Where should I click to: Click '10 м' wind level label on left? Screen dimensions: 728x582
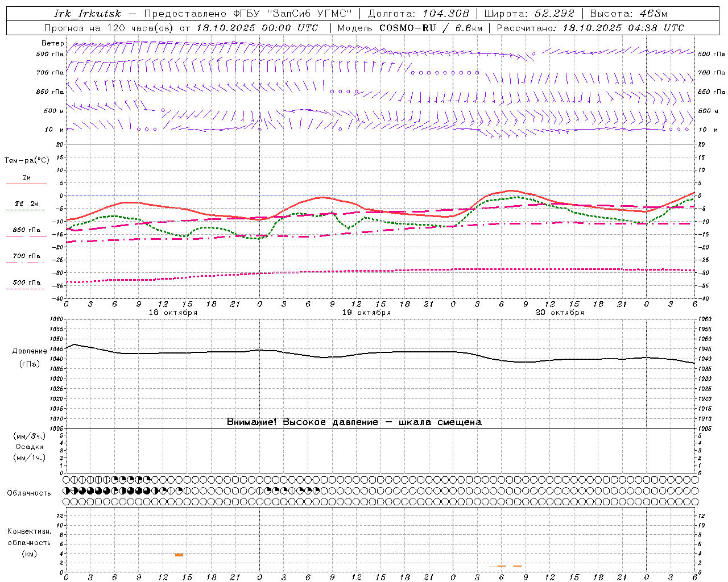pyautogui.click(x=54, y=130)
